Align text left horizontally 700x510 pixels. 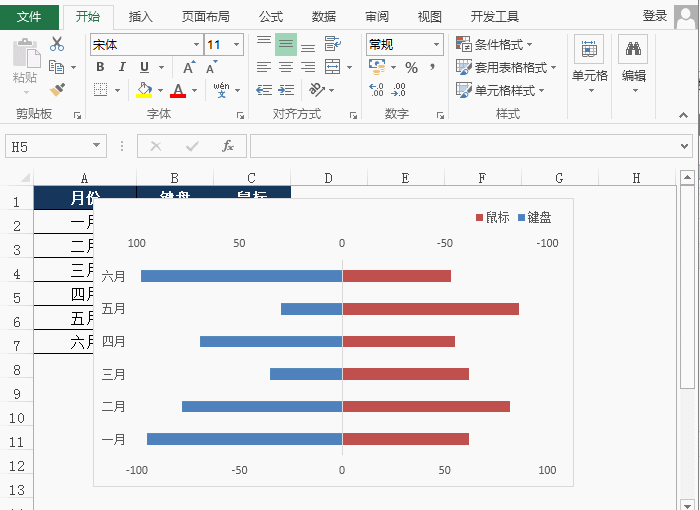pyautogui.click(x=264, y=67)
